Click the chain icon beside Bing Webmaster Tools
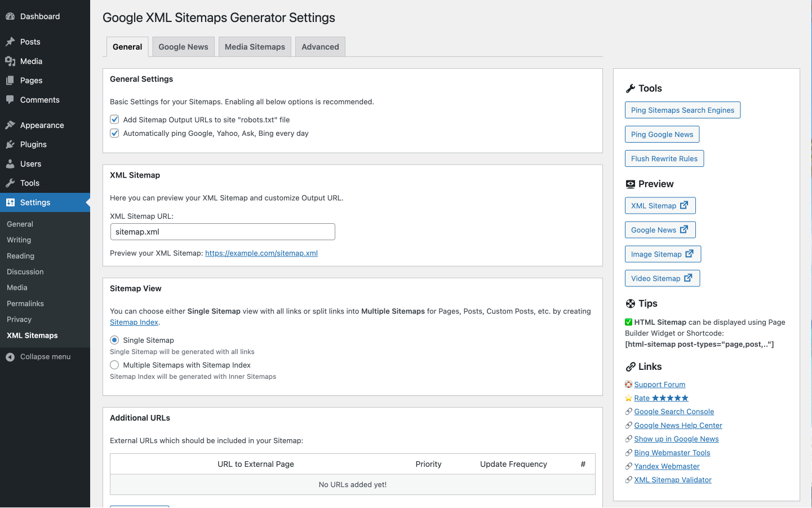The height and width of the screenshot is (508, 812). [x=629, y=453]
